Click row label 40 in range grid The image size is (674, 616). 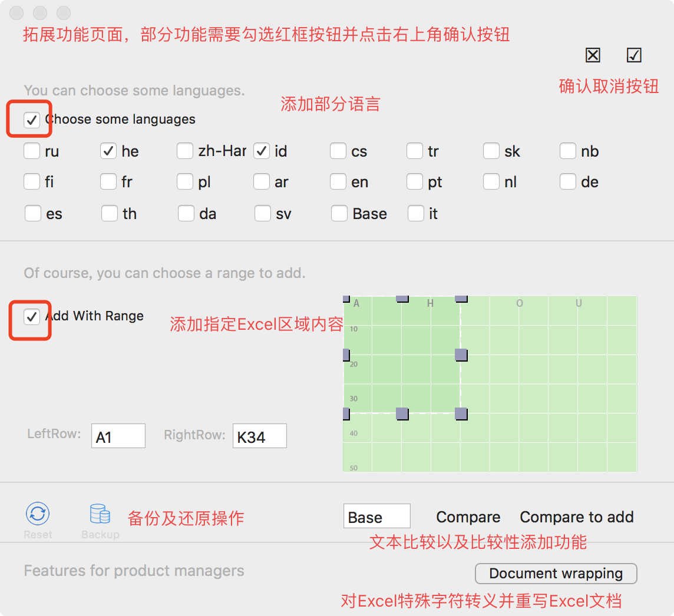(353, 433)
